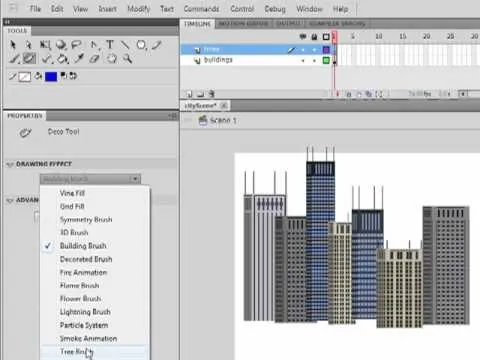Toggle visibility dot of buildings layer
This screenshot has width=480, height=360.
(x=303, y=61)
